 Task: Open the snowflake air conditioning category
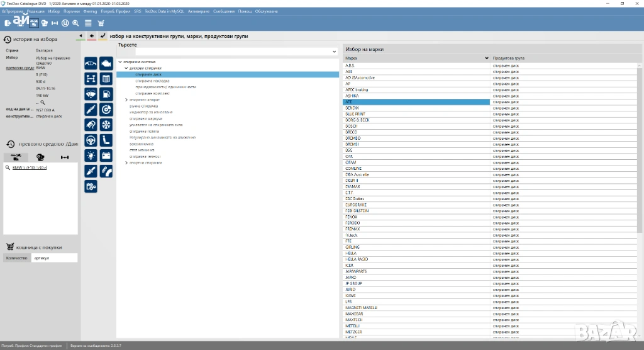point(106,125)
